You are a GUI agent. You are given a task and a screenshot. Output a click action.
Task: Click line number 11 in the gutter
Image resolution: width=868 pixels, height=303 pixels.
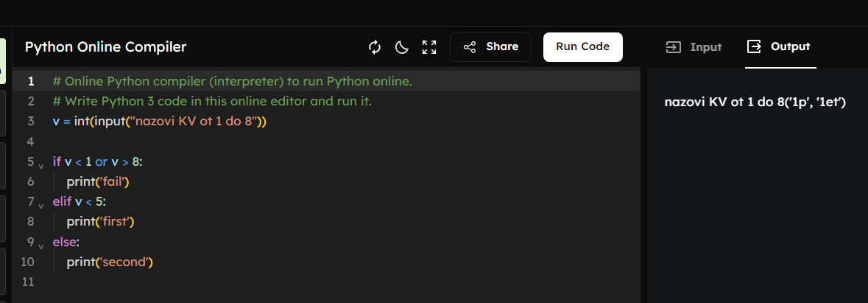(28, 282)
